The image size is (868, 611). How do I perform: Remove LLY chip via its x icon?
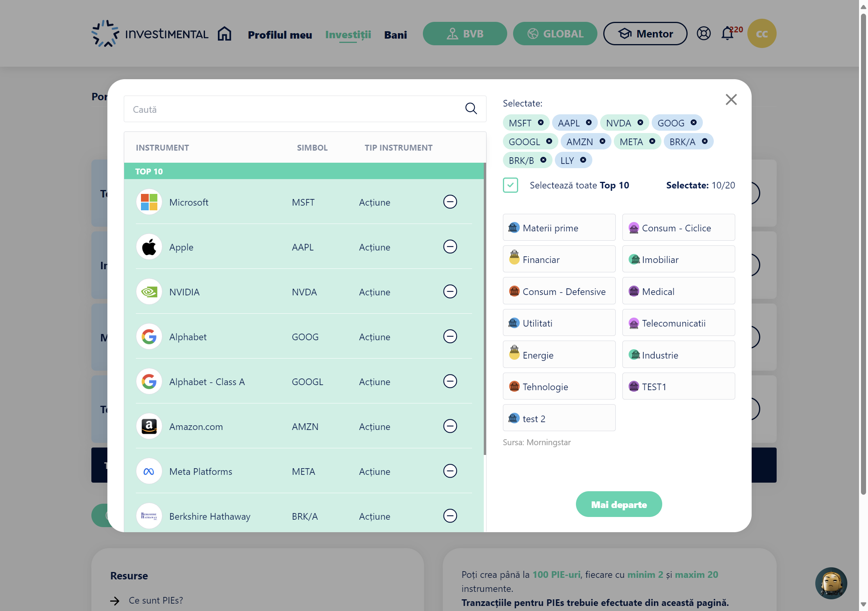(583, 160)
